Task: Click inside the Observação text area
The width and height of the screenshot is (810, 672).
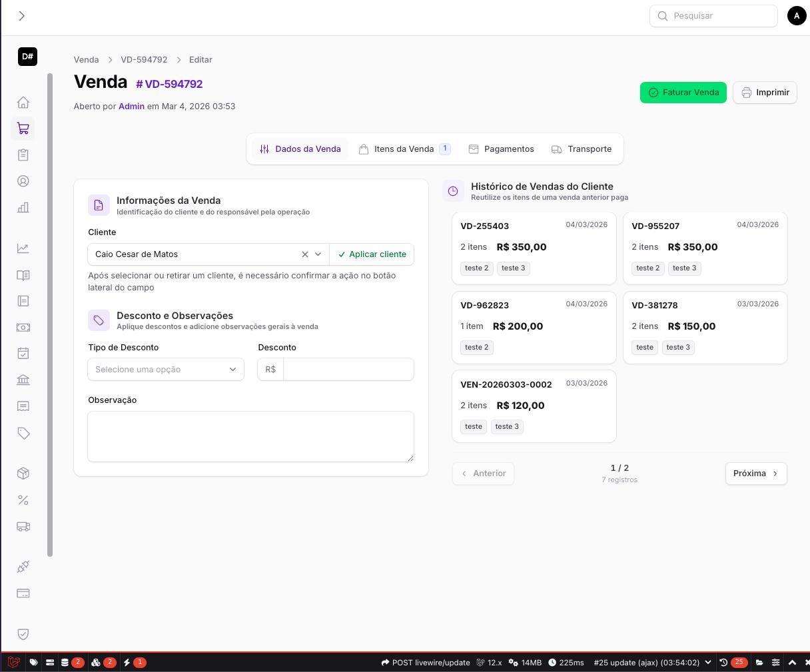Action: [250, 436]
